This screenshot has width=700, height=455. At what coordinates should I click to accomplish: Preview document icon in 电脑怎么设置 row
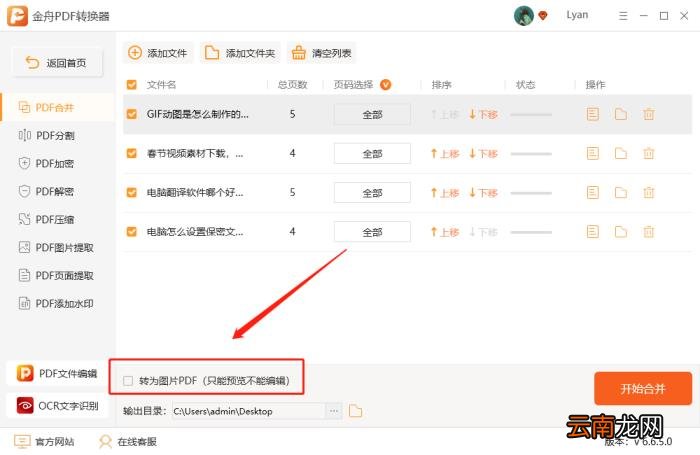tap(592, 232)
